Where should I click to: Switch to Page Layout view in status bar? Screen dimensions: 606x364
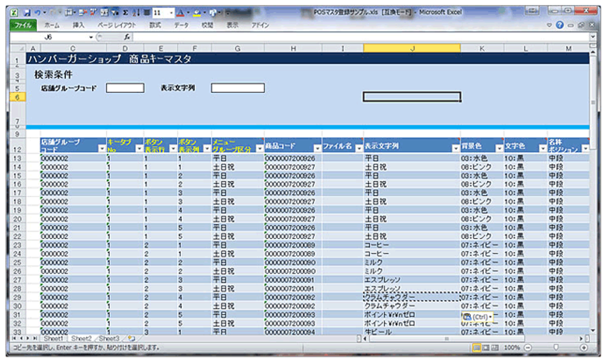[486, 348]
